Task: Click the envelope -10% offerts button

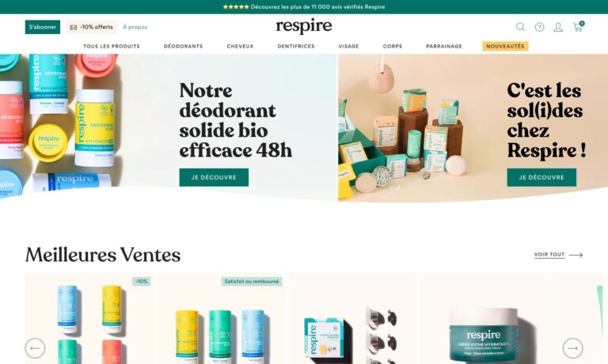Action: coord(91,27)
